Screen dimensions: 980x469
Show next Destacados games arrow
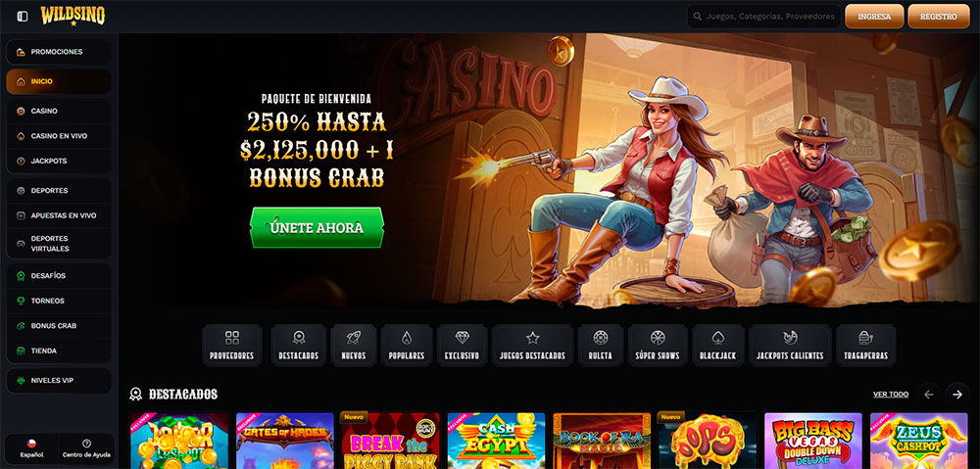coord(956,394)
